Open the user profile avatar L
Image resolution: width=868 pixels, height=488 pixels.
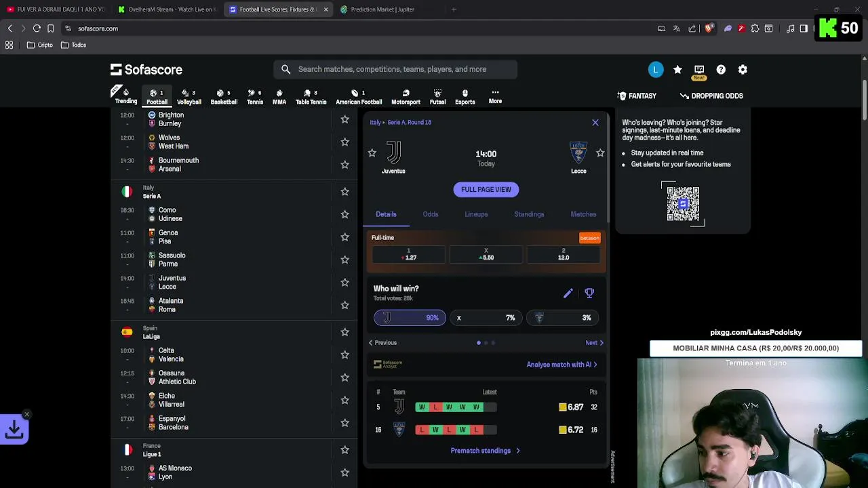[x=656, y=69]
